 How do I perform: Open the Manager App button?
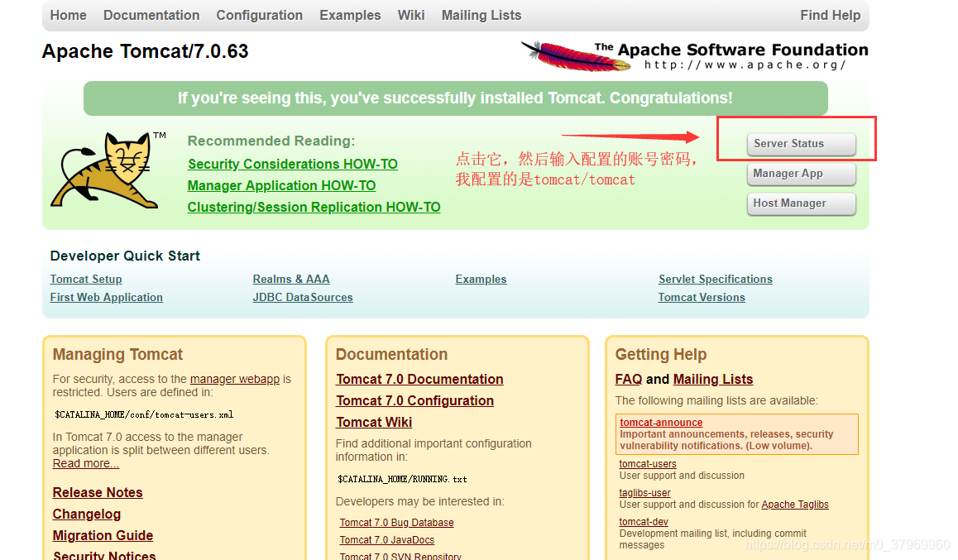pos(801,174)
